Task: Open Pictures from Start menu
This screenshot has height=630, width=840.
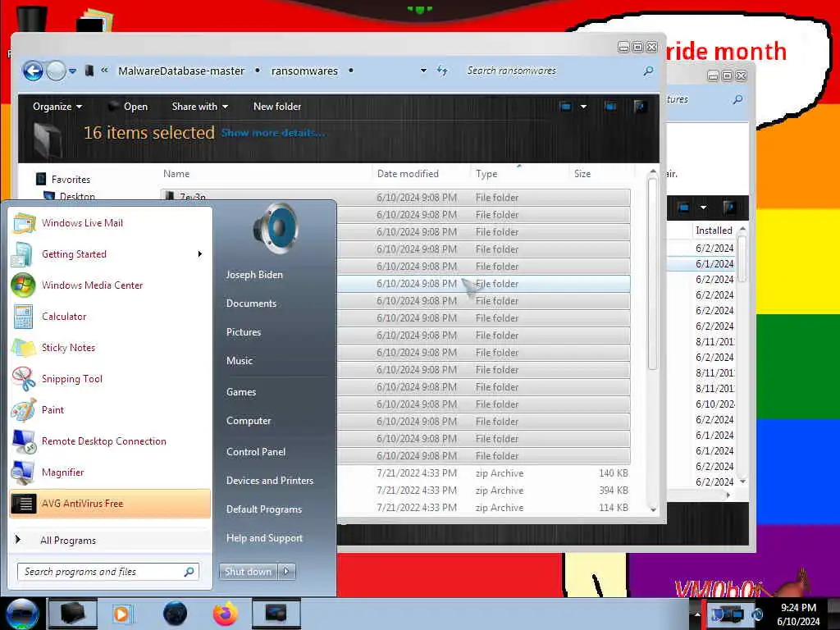Action: click(243, 332)
